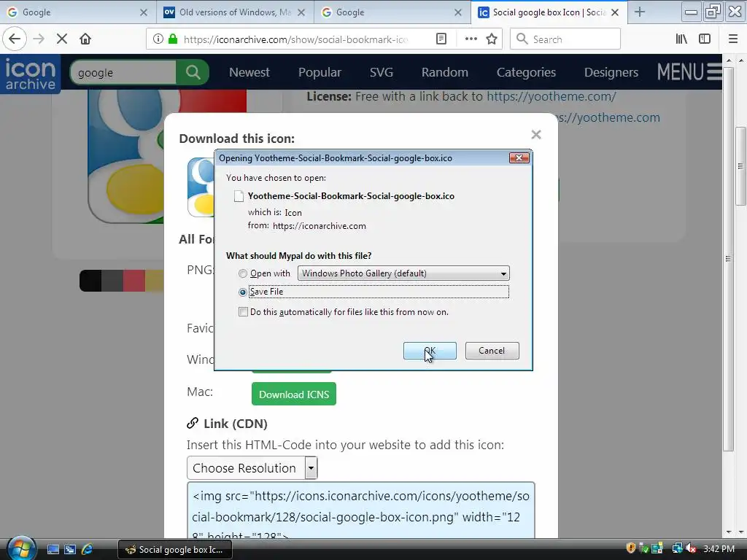
Task: Toggle Reader View icon in address bar
Action: click(x=441, y=39)
